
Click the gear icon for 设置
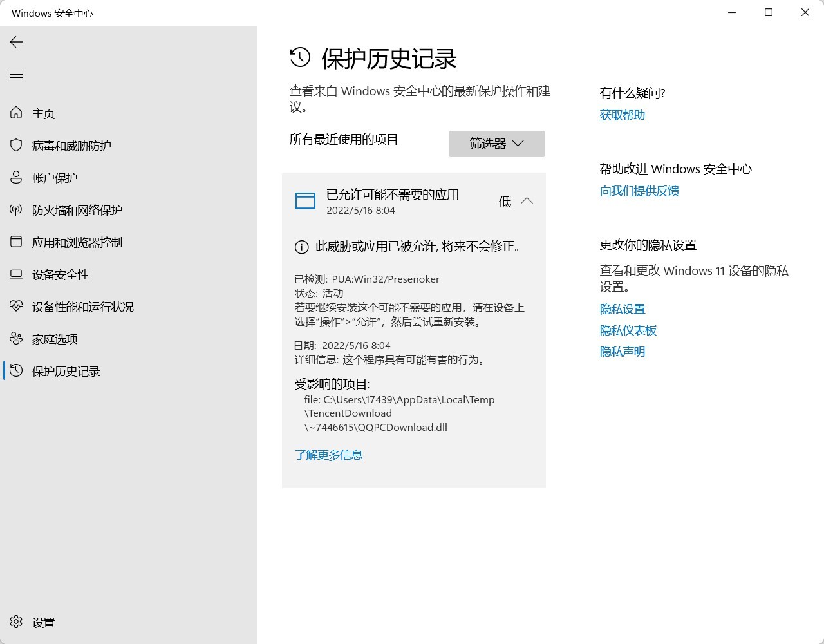tap(16, 621)
